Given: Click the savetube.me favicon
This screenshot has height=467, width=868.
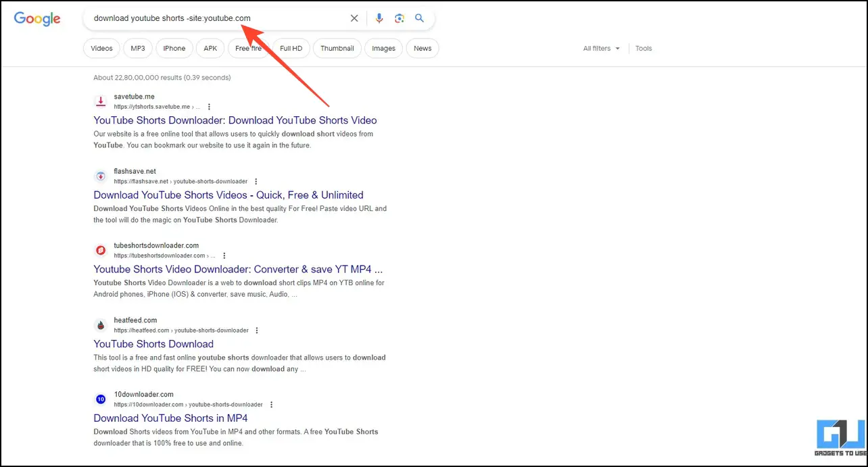Looking at the screenshot, I should pos(101,101).
